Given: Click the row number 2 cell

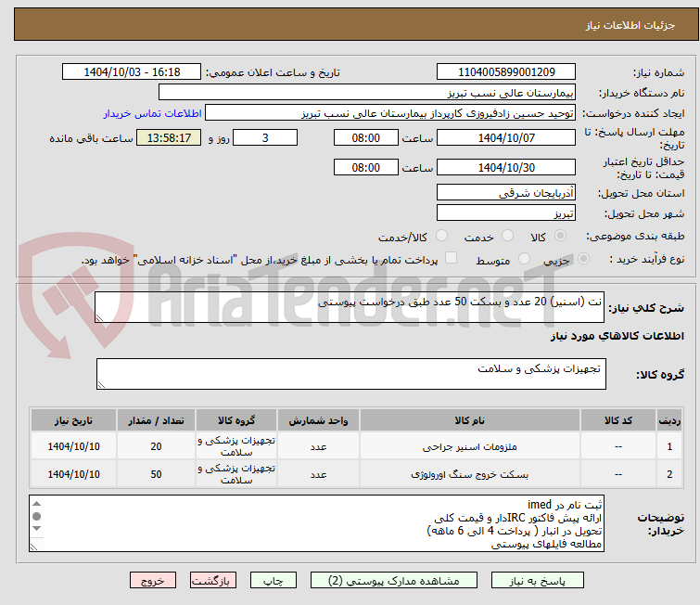Looking at the screenshot, I should click(x=669, y=474).
